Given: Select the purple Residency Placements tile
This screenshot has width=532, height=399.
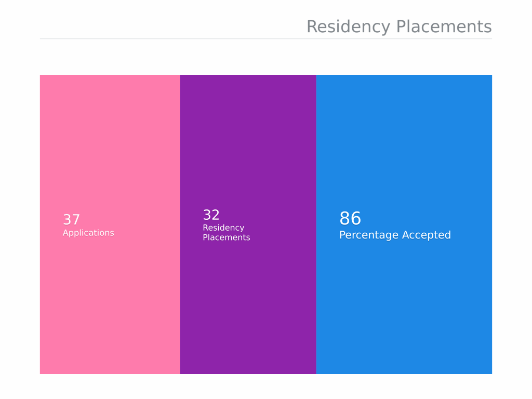Looking at the screenshot, I should (x=248, y=224).
